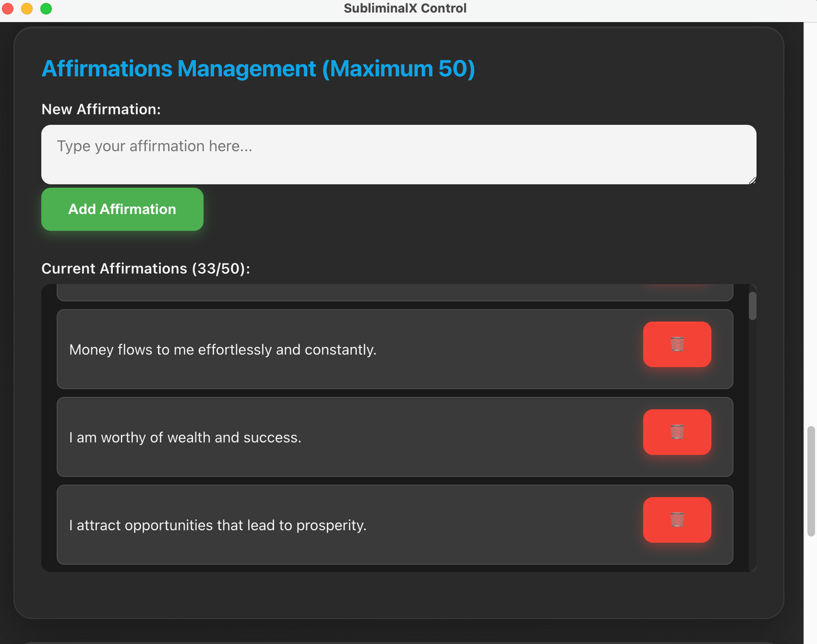The width and height of the screenshot is (817, 644).
Task: Click the affirmations list scrollbar thumb
Action: 752,306
